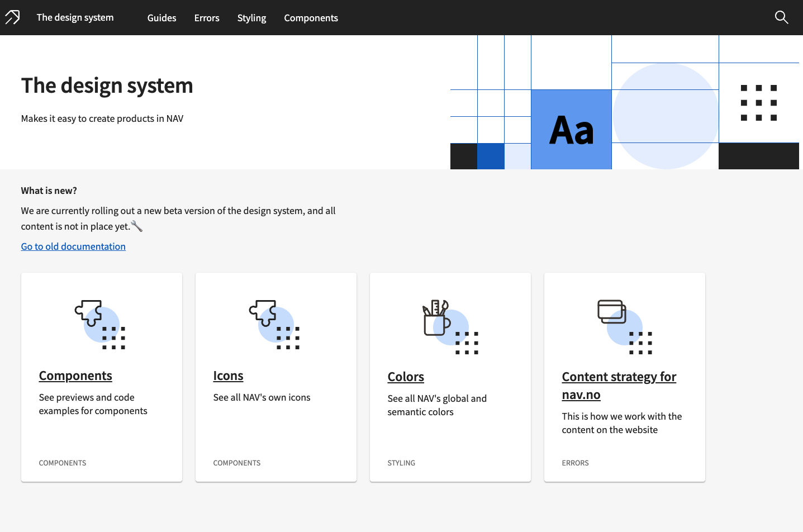Open the Colors card heading link
Viewport: 803px width, 532px height.
click(406, 377)
